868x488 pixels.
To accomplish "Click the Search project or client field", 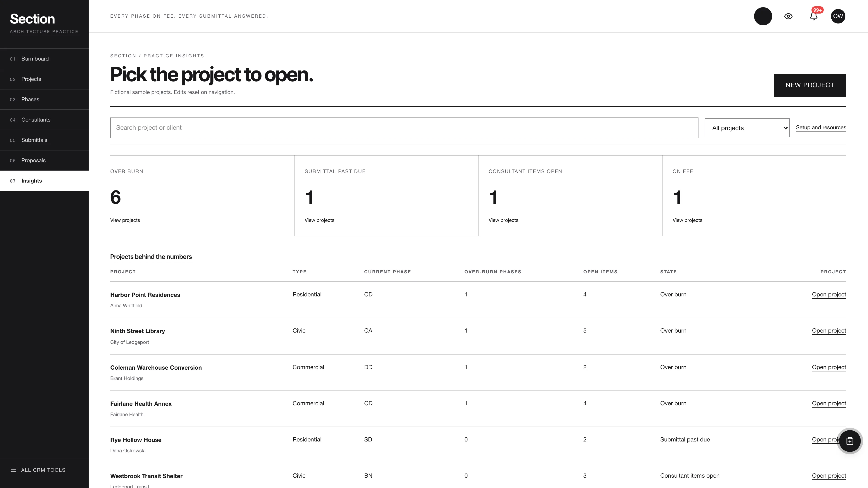I will pyautogui.click(x=404, y=128).
